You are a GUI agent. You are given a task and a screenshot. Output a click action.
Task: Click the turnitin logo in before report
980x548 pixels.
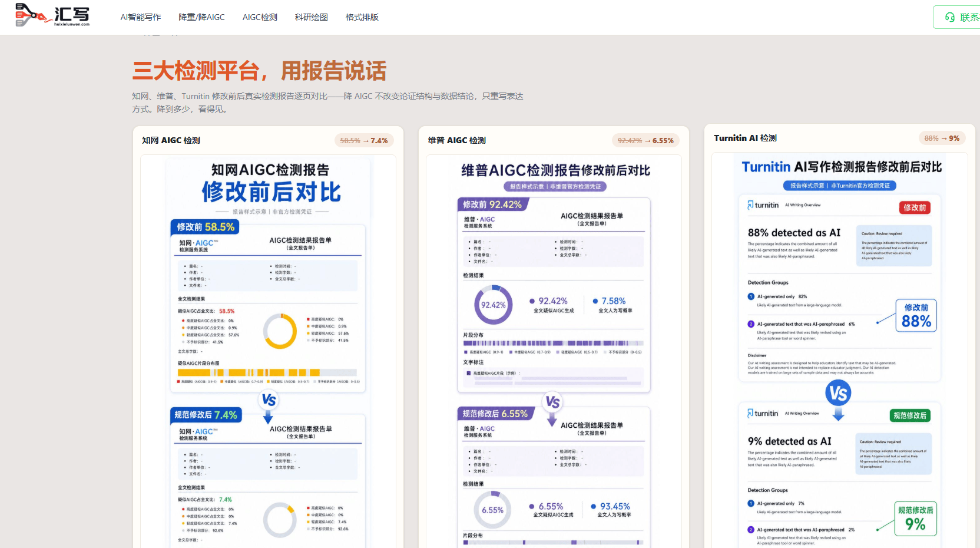click(763, 205)
